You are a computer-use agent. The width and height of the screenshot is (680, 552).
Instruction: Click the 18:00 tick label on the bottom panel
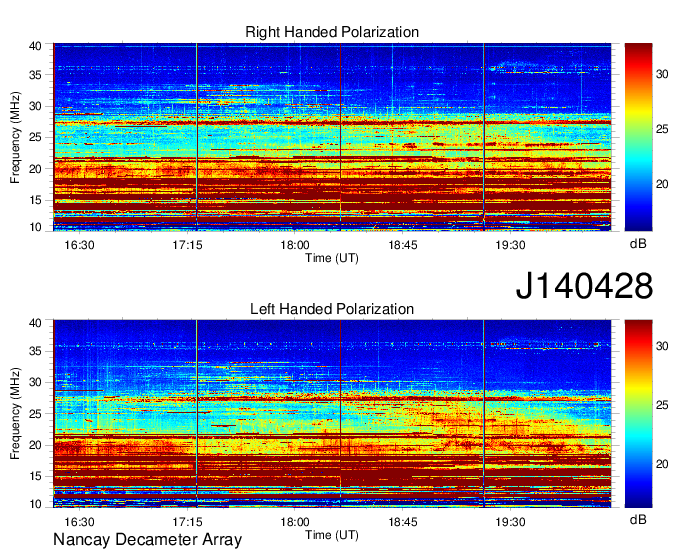295,522
